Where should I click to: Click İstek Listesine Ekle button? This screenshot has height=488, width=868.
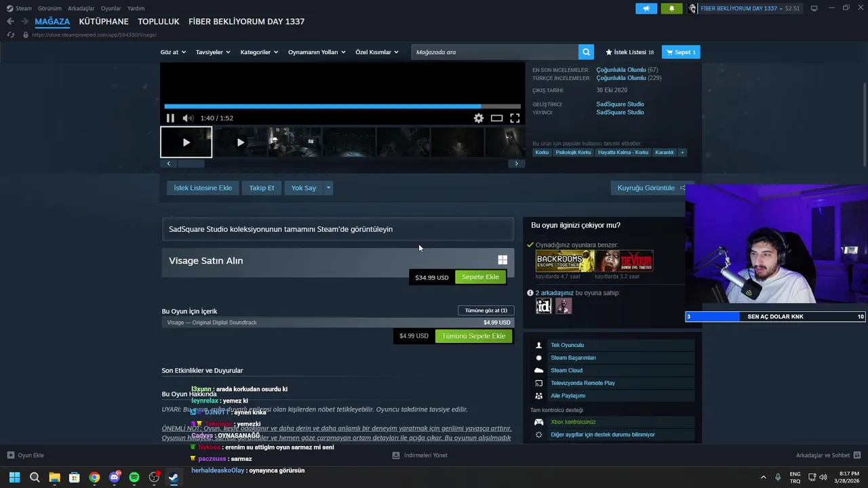203,188
